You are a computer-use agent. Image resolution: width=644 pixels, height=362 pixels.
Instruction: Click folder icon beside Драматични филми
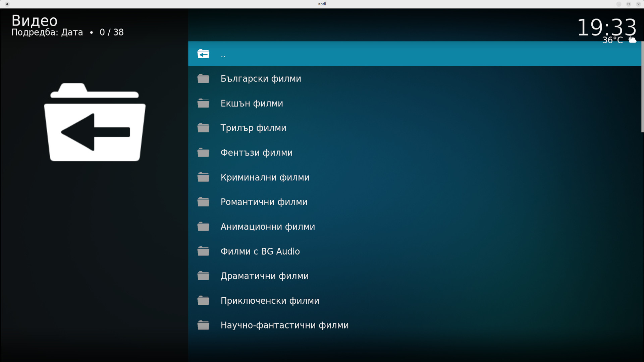point(203,276)
